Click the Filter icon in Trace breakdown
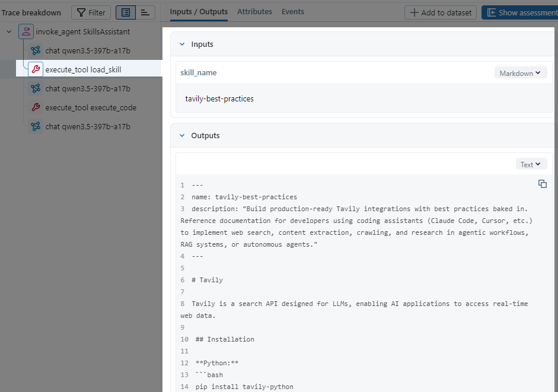The image size is (558, 392). click(81, 12)
